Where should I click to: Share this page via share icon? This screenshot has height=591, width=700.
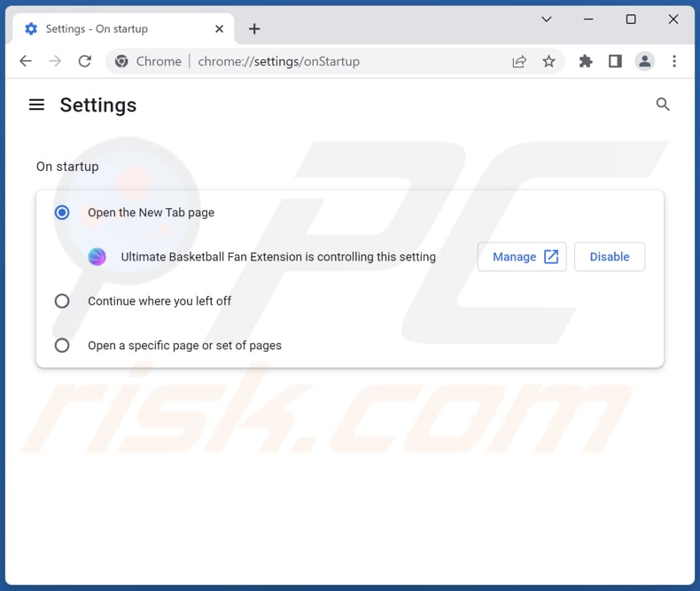point(519,61)
